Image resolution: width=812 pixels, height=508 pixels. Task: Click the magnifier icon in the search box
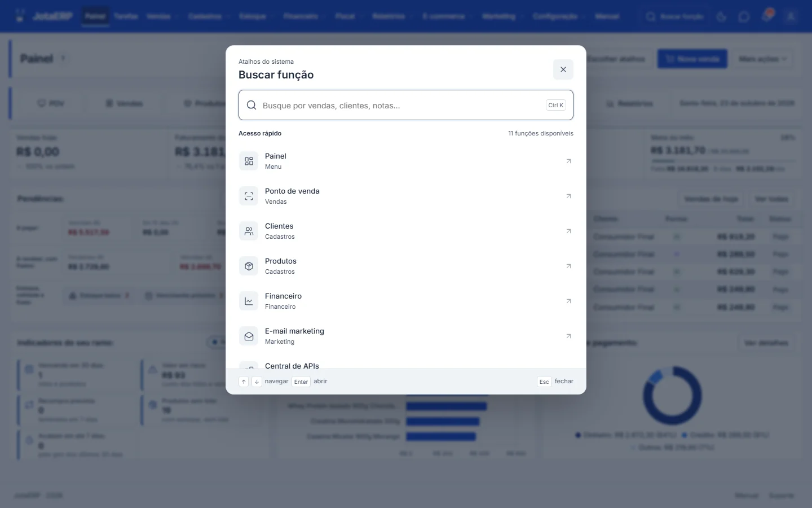point(251,105)
